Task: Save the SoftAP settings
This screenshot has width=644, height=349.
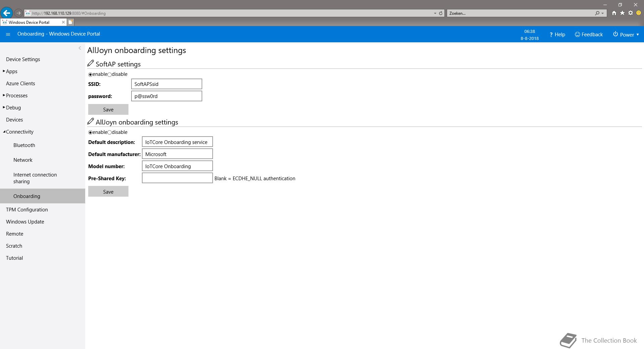Action: click(x=108, y=109)
